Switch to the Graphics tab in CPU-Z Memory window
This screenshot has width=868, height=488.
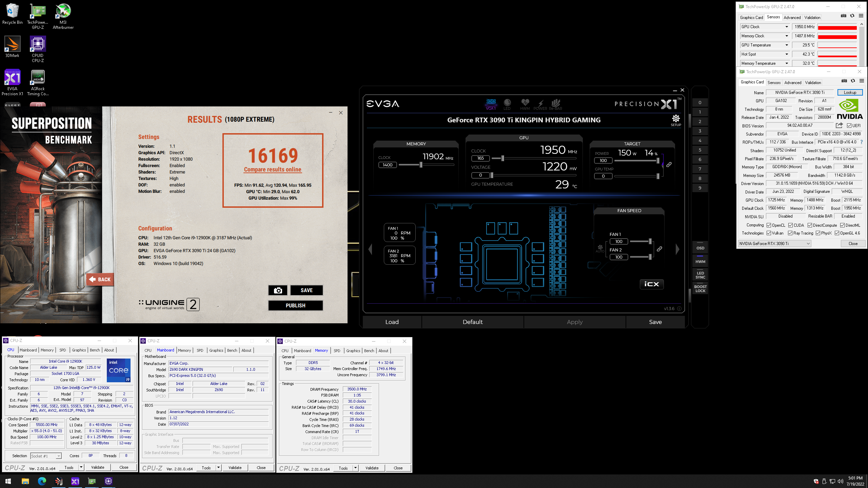pos(353,351)
